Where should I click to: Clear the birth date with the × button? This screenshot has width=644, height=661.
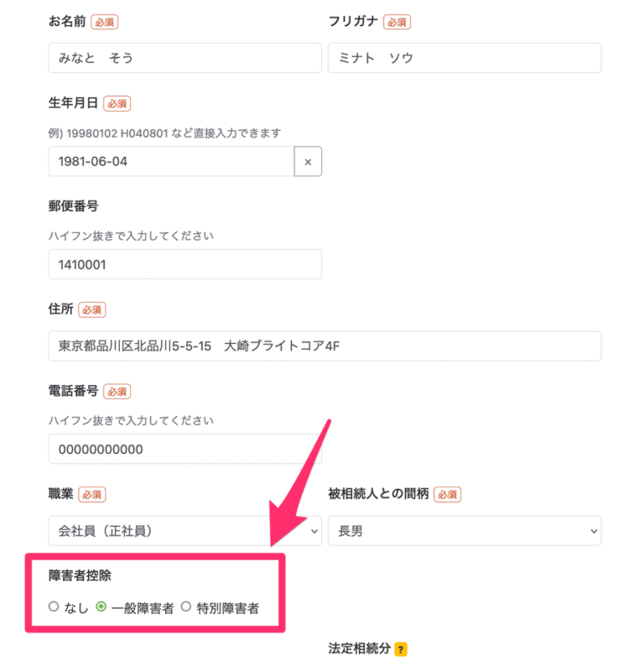(x=308, y=162)
